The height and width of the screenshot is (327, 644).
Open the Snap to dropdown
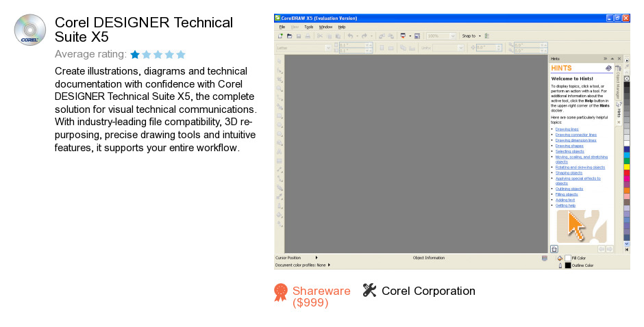480,36
